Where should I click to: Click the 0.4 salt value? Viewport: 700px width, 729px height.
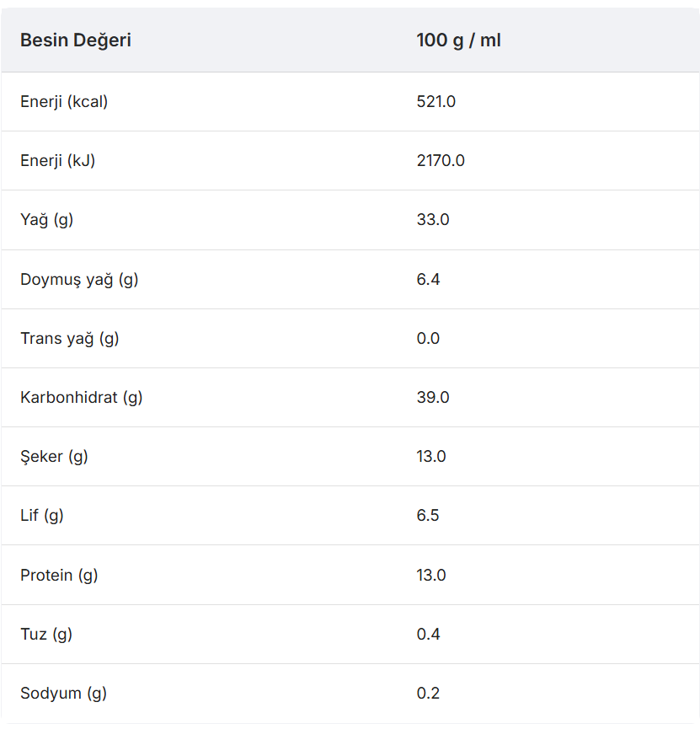click(428, 634)
